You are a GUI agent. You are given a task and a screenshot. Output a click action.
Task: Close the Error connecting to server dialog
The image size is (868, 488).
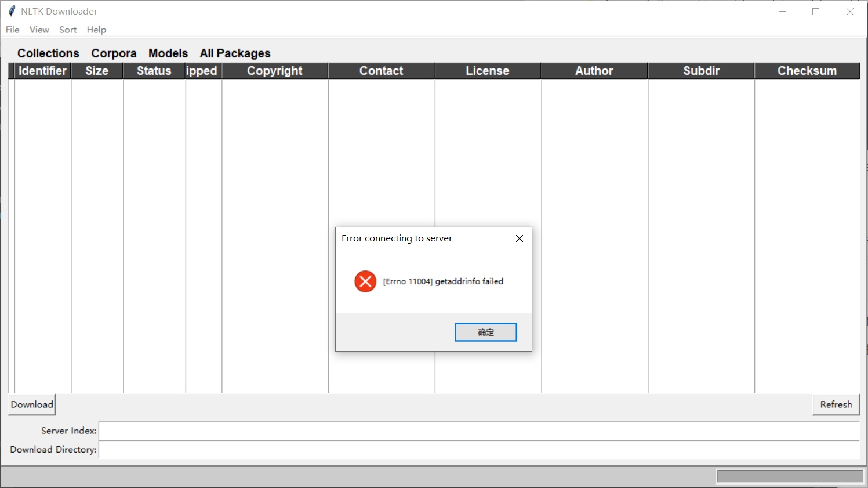tap(520, 238)
